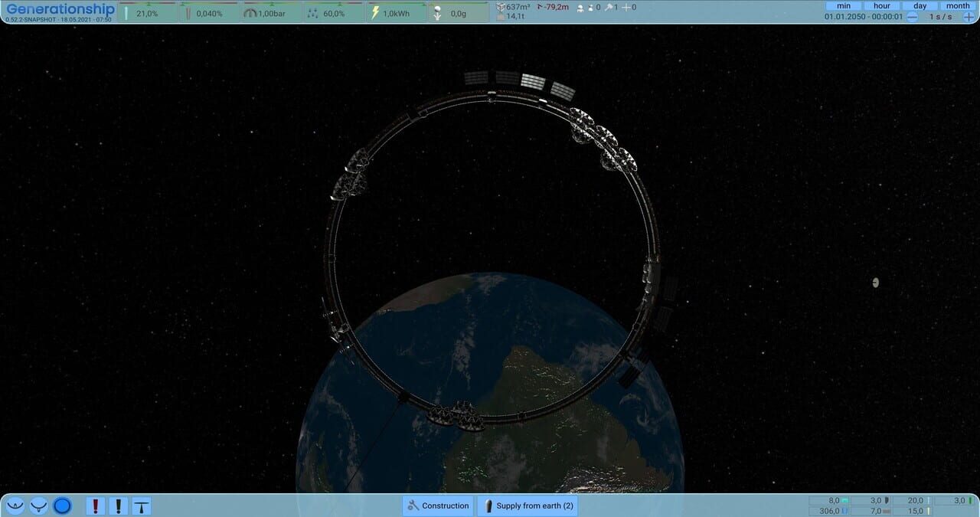Open the red exclamation warnings panel
This screenshot has width=980, height=517.
pyautogui.click(x=95, y=506)
